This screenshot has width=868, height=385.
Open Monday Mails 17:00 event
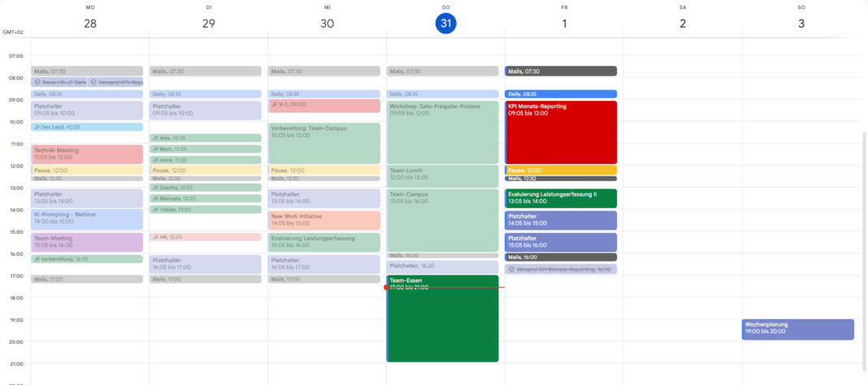(87, 279)
